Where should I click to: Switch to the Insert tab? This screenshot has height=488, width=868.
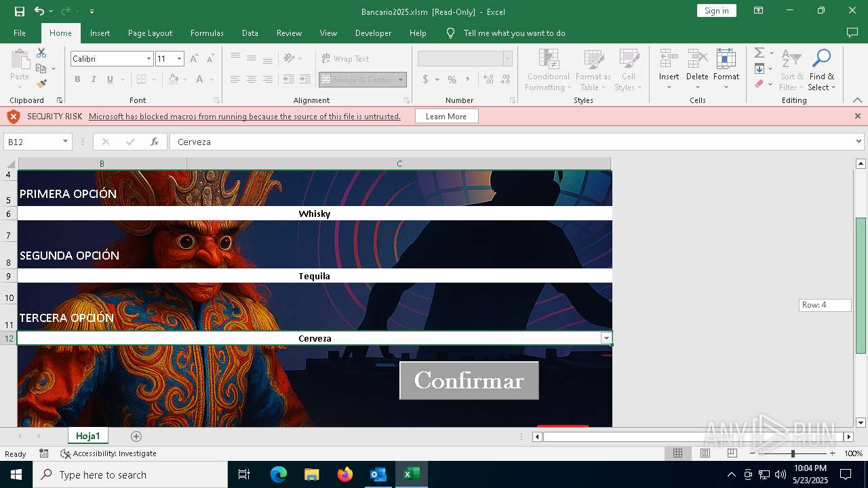[x=100, y=33]
